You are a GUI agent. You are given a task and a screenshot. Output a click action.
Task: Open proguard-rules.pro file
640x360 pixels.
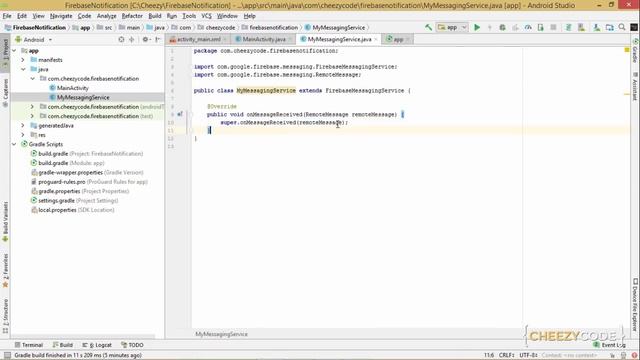click(89, 182)
